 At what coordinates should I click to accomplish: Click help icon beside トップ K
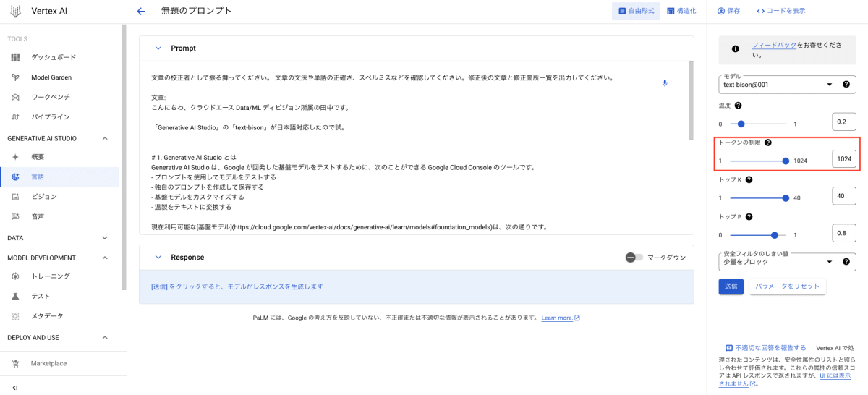tap(749, 179)
